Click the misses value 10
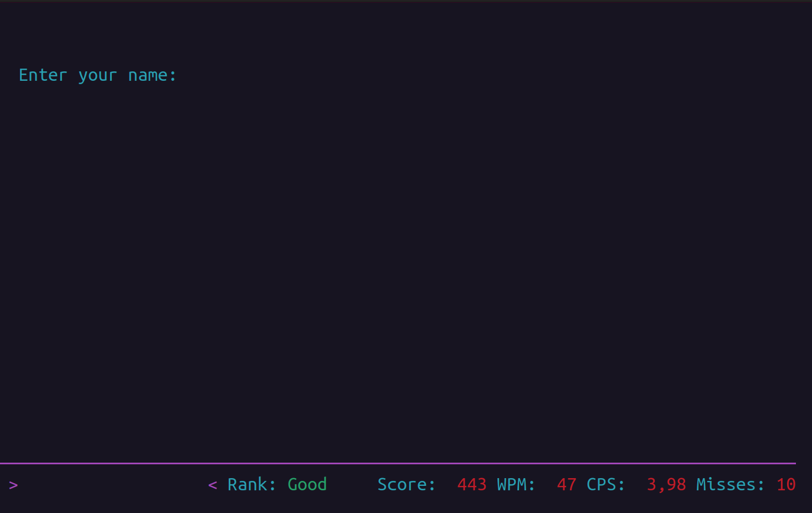 coord(786,484)
